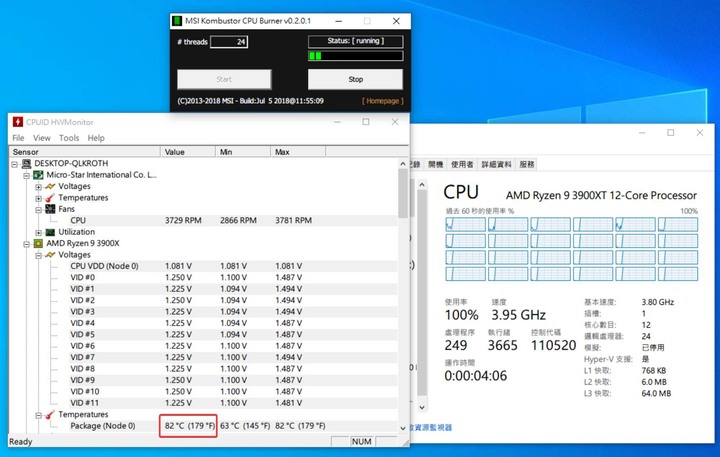
Task: Click the first logical processor usage graph
Action: [465, 224]
